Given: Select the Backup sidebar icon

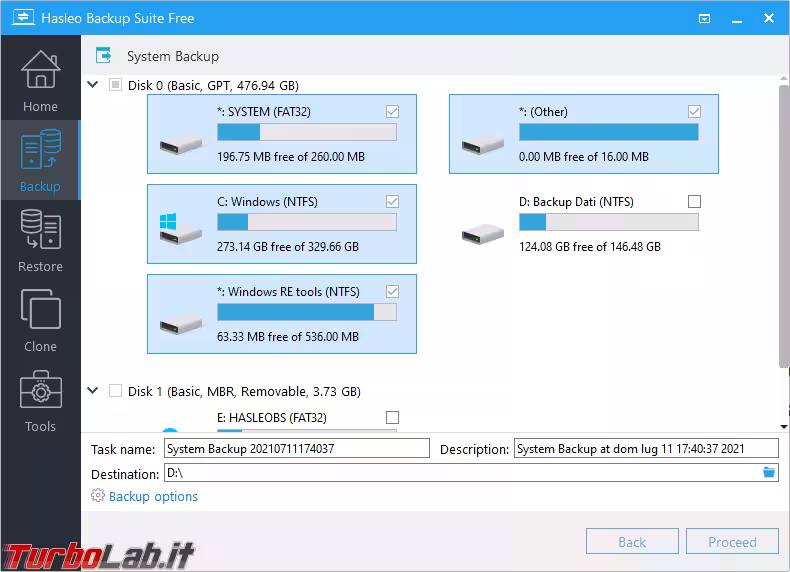Looking at the screenshot, I should click(40, 150).
